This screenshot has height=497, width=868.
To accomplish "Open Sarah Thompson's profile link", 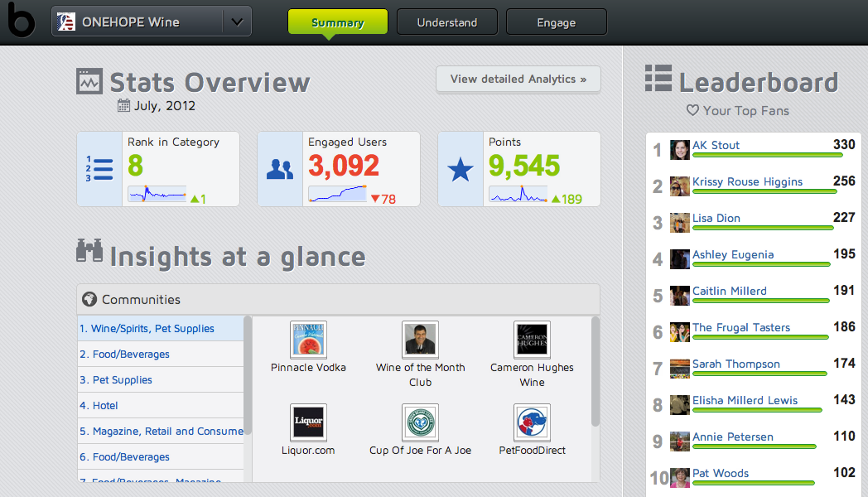I will pyautogui.click(x=736, y=364).
